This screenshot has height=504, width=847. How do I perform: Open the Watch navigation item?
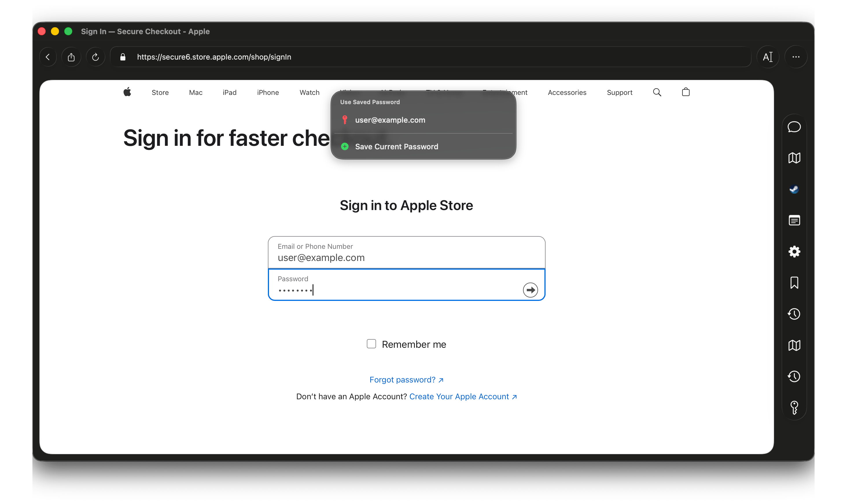[x=309, y=92]
